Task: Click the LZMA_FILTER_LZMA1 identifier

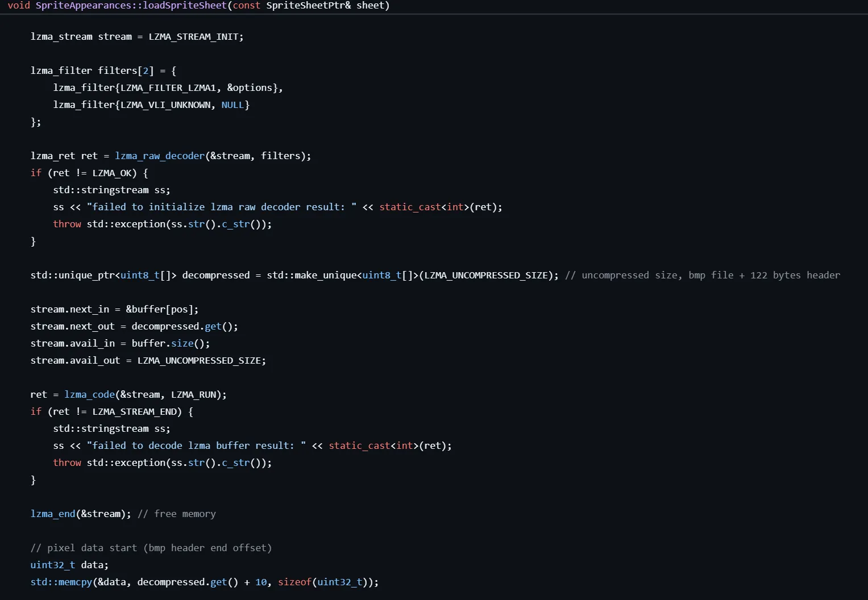Action: tap(168, 88)
